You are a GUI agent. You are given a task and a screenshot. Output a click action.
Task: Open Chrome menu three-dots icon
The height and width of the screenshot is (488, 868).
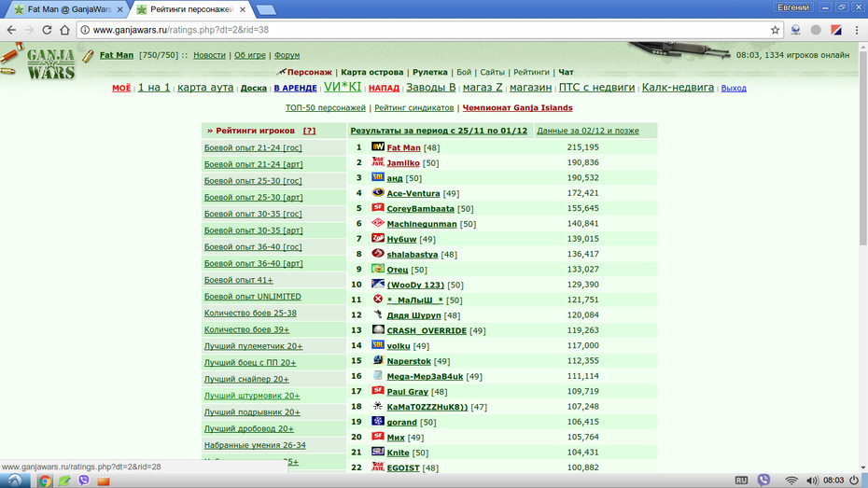click(857, 30)
